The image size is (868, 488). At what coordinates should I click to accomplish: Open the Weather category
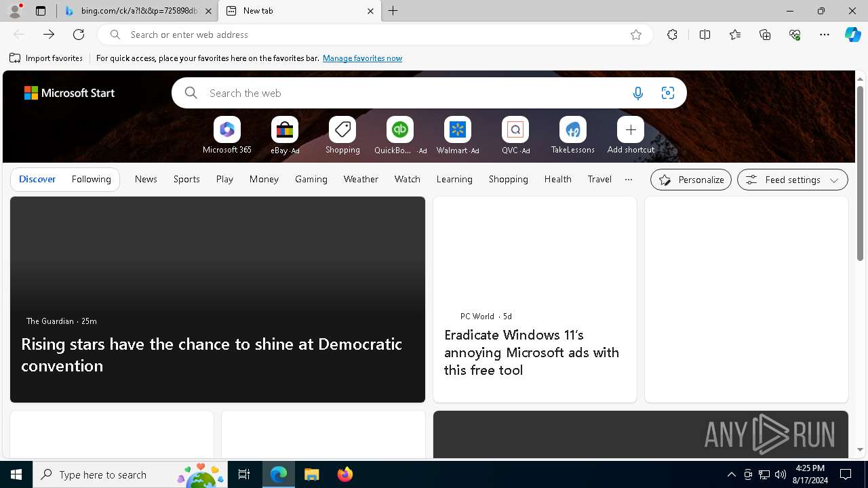click(x=361, y=180)
